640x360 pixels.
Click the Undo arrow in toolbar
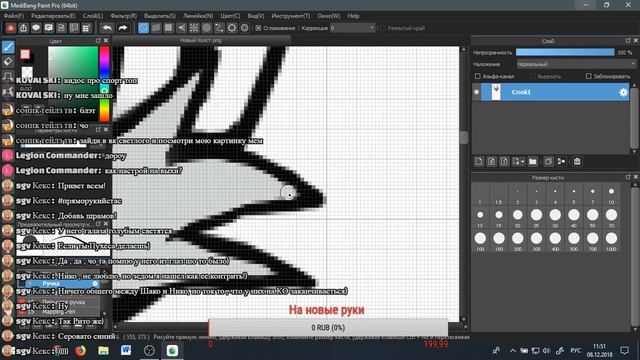[107, 28]
